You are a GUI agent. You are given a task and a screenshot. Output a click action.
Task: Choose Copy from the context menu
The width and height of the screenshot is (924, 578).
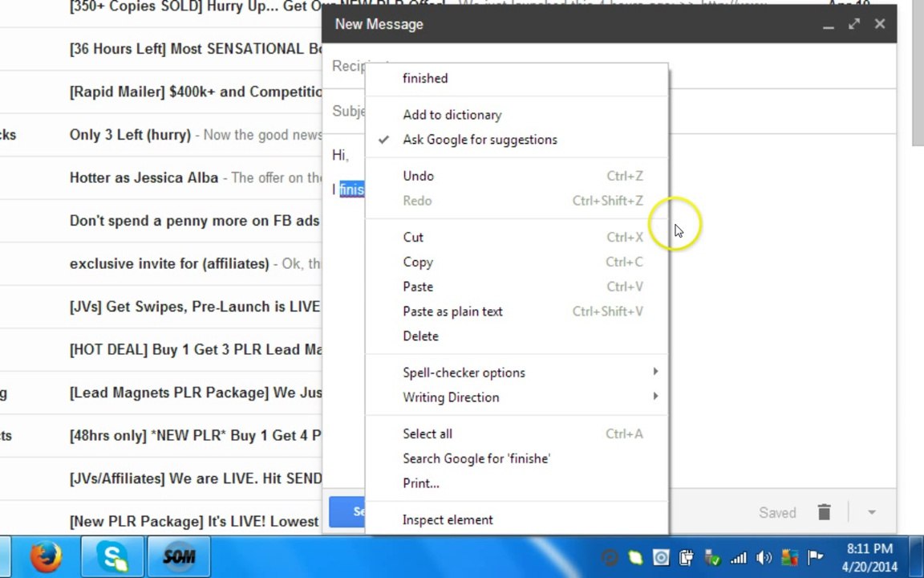[x=517, y=262]
